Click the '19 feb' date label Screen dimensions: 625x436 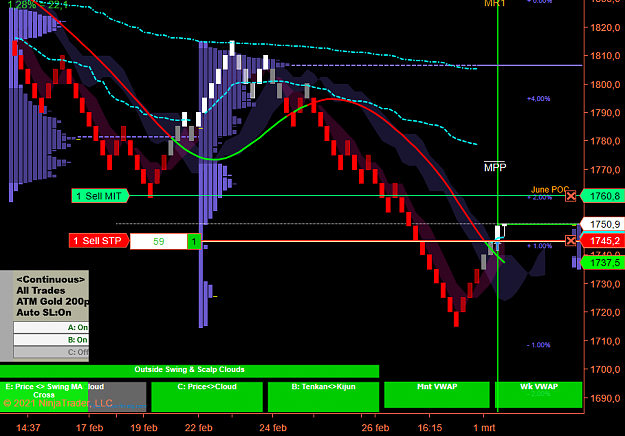(144, 428)
